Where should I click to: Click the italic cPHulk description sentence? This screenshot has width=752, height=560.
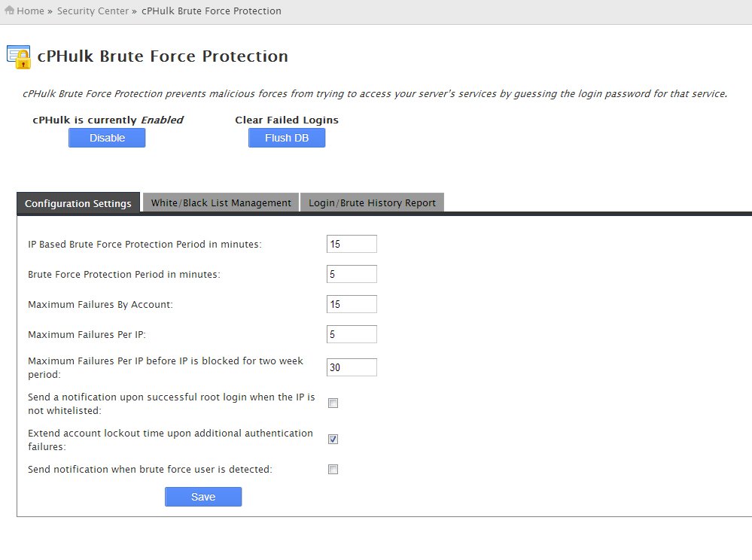(375, 93)
